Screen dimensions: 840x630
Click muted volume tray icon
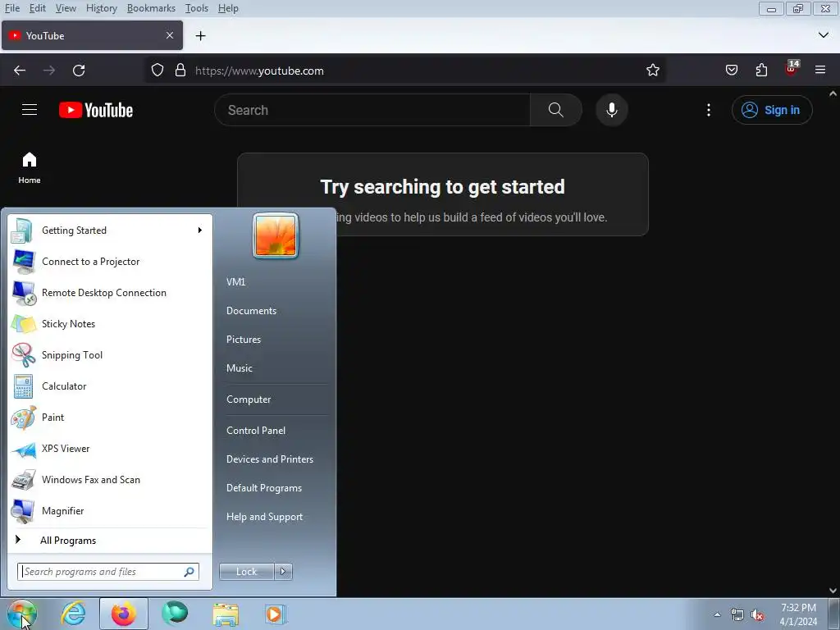[x=757, y=614]
